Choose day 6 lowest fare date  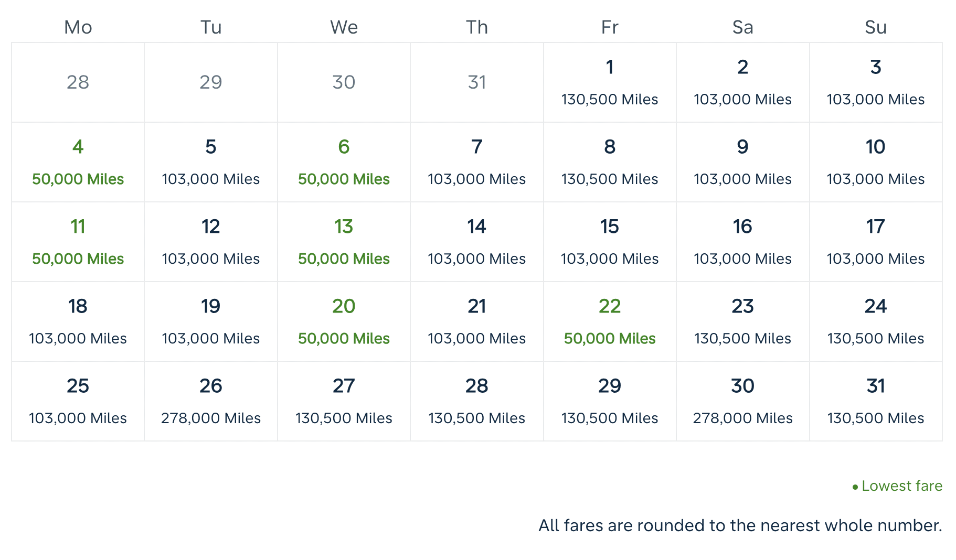pyautogui.click(x=344, y=162)
